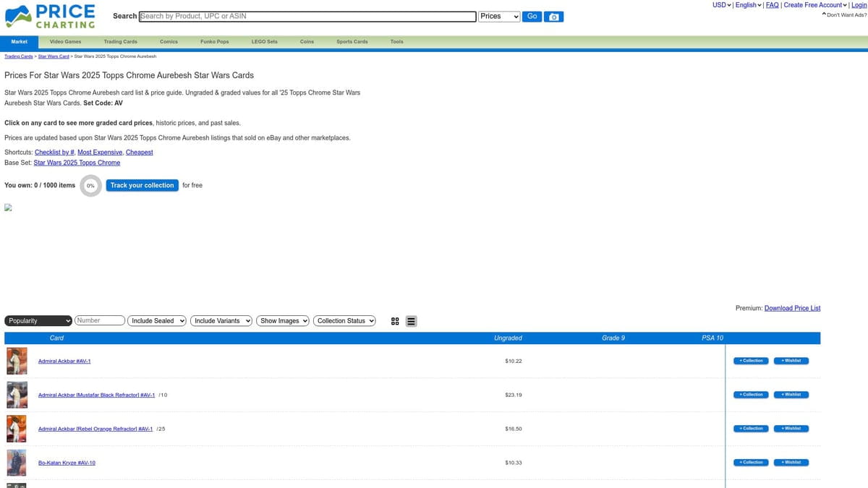
Task: Click the $16.50 ungraded price
Action: coord(514,429)
